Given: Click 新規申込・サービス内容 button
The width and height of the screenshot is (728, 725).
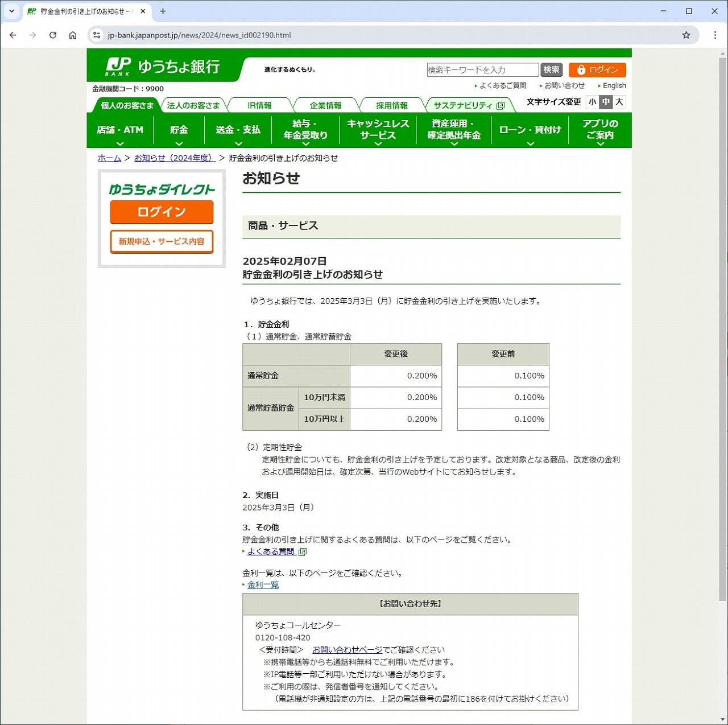Looking at the screenshot, I should [162, 241].
